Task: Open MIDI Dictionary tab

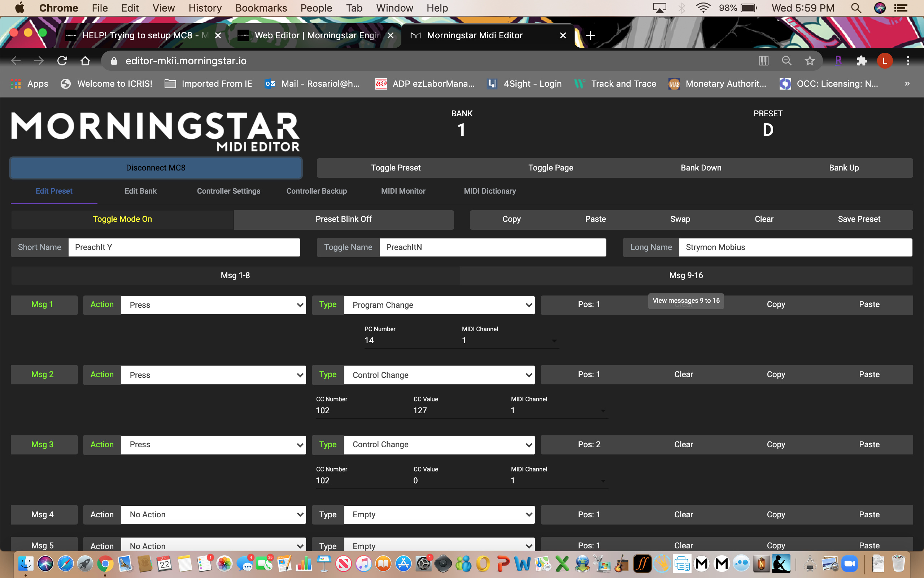Action: point(489,191)
